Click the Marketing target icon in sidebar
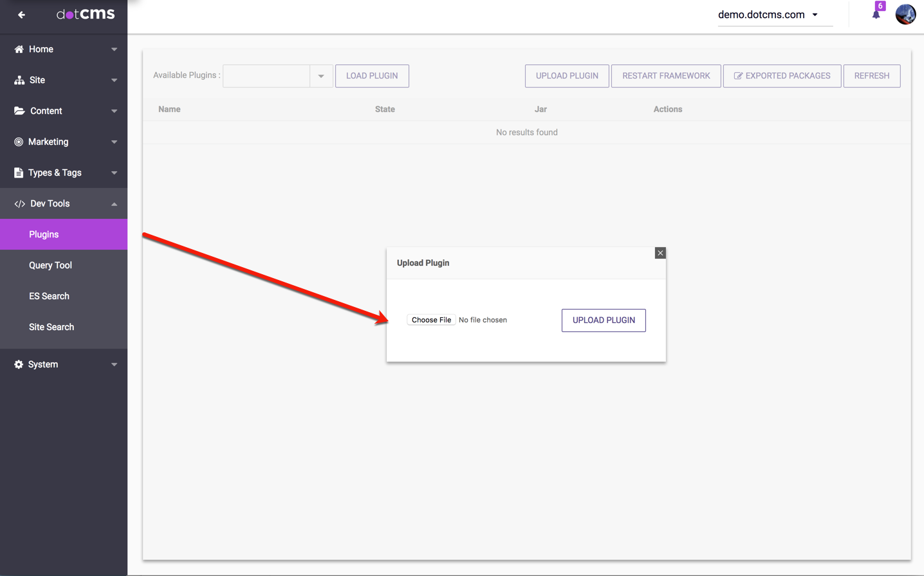Screen dimensions: 924x576 coord(19,142)
